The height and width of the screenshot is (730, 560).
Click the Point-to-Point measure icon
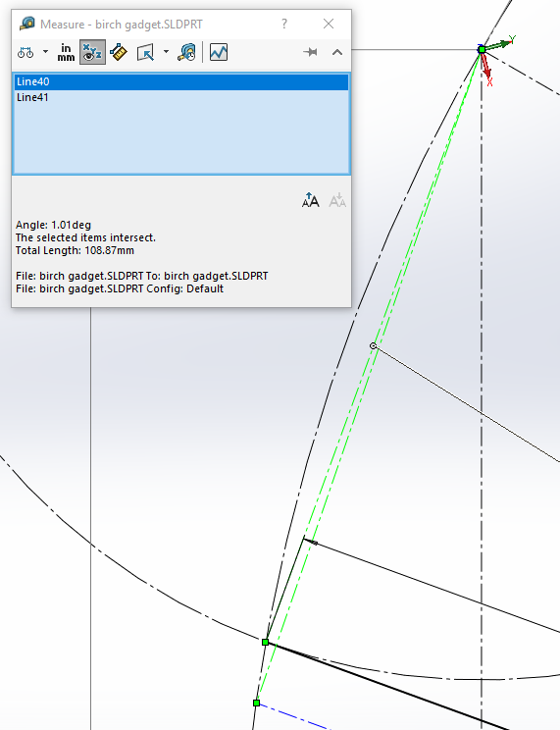click(x=119, y=52)
